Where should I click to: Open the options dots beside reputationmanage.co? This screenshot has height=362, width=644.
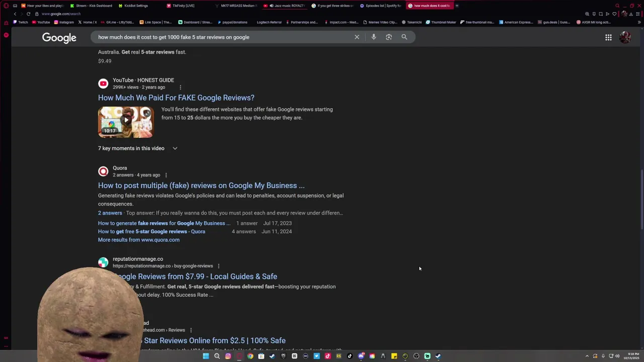pyautogui.click(x=218, y=266)
